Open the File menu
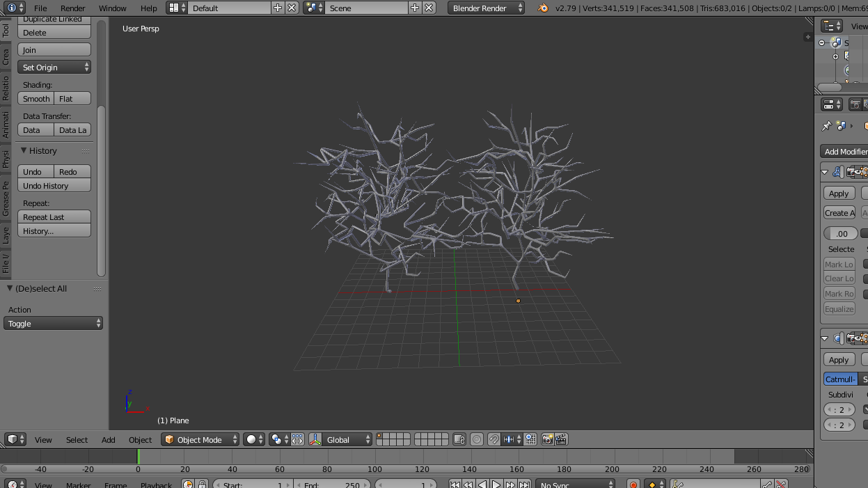The width and height of the screenshot is (868, 488). (40, 8)
